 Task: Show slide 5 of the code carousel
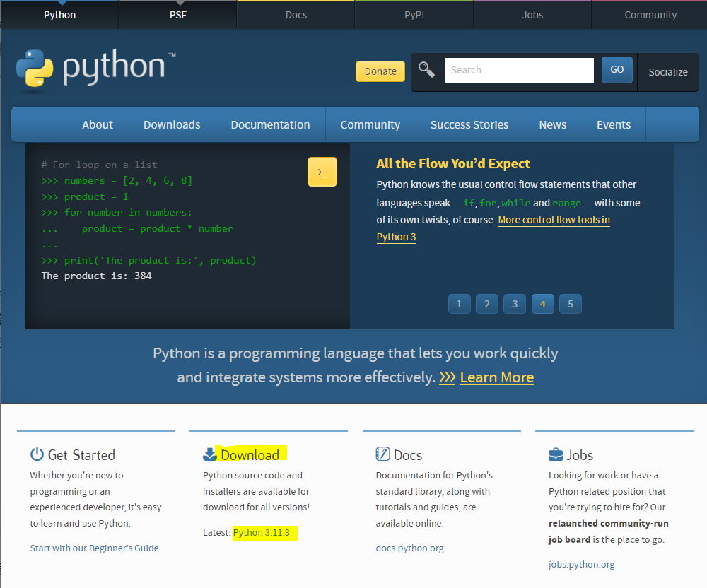coord(571,304)
